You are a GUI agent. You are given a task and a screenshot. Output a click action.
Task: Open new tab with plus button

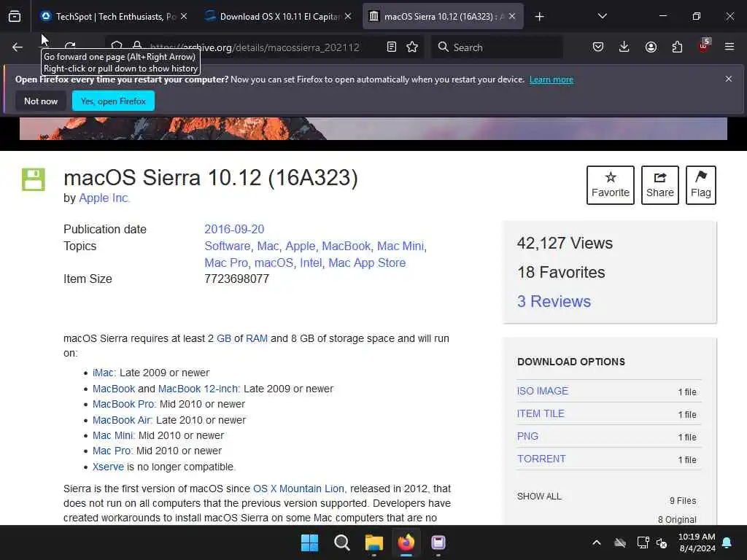pos(539,17)
